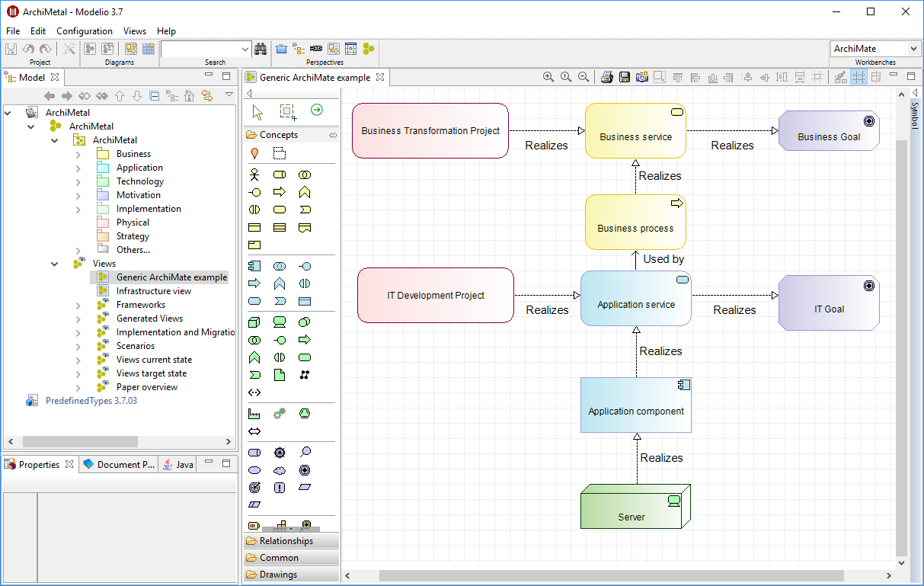Collapse all nodes in Model tree
This screenshot has width=924, height=586.
click(x=155, y=96)
